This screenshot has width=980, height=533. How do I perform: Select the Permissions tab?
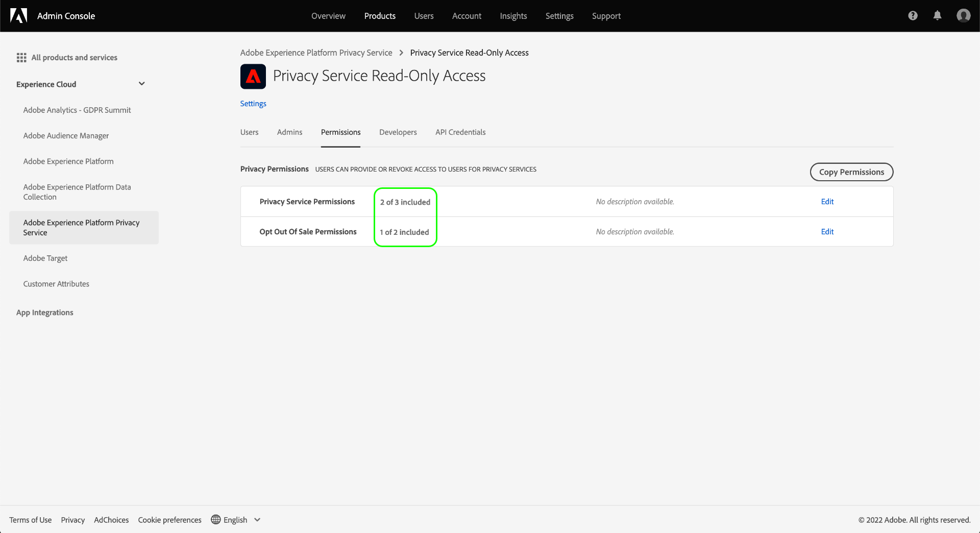tap(341, 132)
